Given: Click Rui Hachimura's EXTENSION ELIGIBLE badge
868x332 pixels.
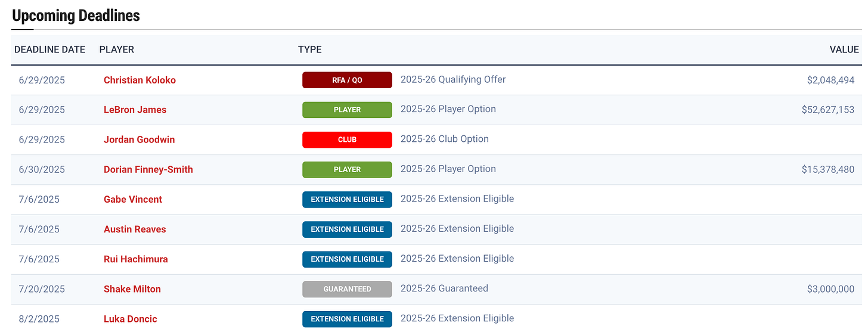Looking at the screenshot, I should [x=347, y=259].
